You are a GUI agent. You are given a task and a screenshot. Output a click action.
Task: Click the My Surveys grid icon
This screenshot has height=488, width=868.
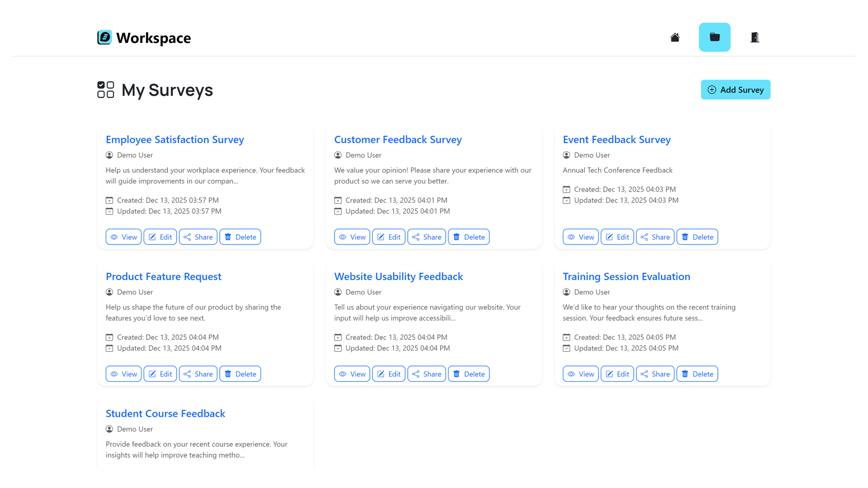click(106, 89)
